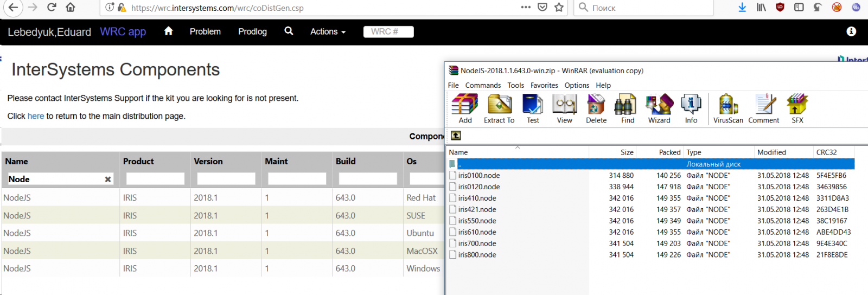Launch the WinRAR Wizard icon

(659, 108)
